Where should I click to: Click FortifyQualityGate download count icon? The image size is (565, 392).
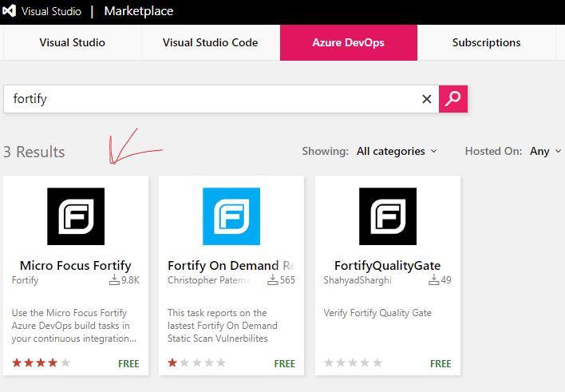click(x=433, y=280)
